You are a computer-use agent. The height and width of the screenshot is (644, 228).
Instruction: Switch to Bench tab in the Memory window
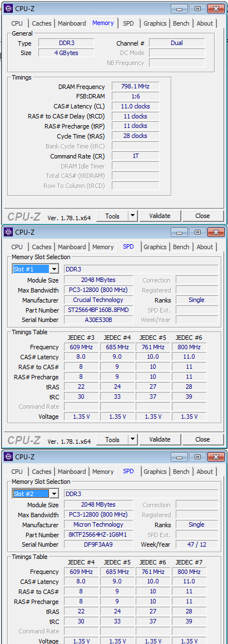181,23
